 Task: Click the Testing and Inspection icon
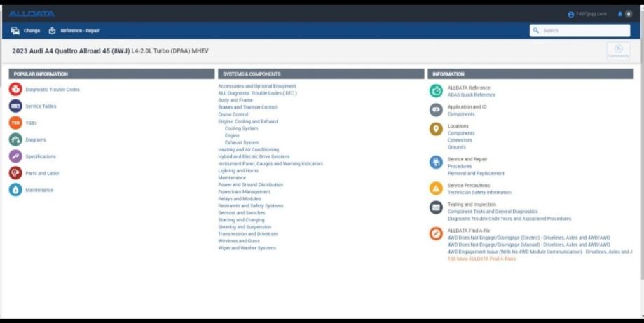(x=436, y=207)
